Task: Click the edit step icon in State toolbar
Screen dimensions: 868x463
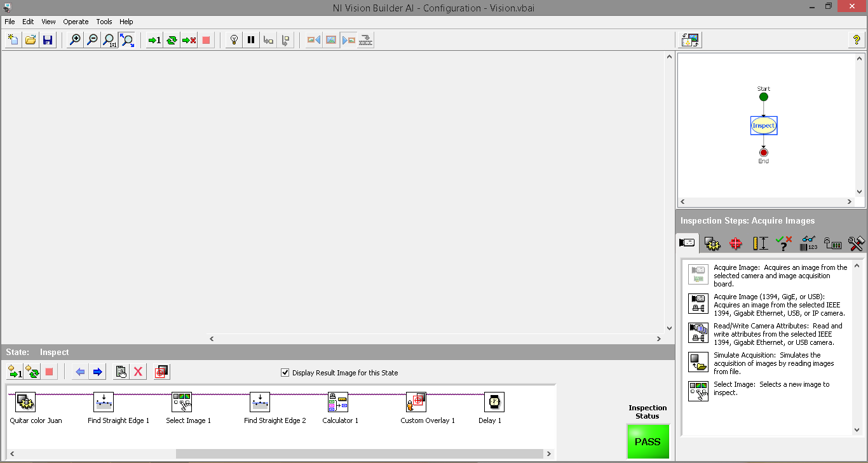Action: pyautogui.click(x=121, y=372)
